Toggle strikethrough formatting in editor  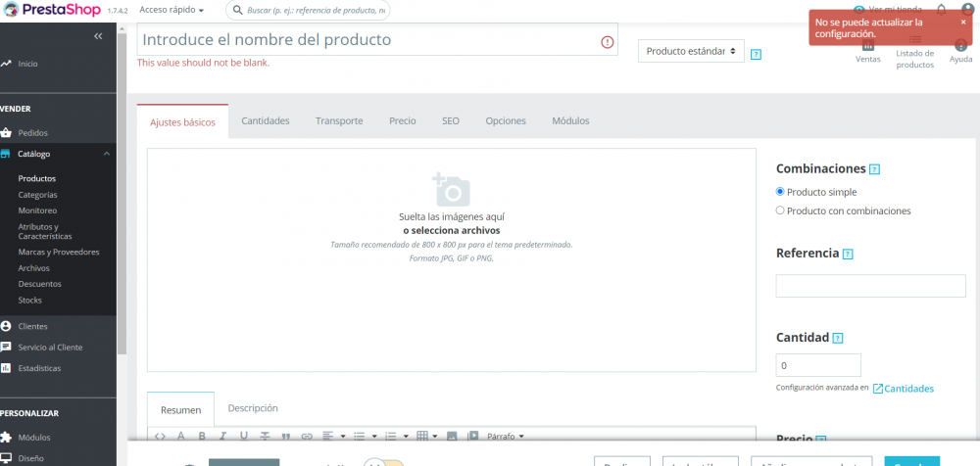tap(265, 436)
